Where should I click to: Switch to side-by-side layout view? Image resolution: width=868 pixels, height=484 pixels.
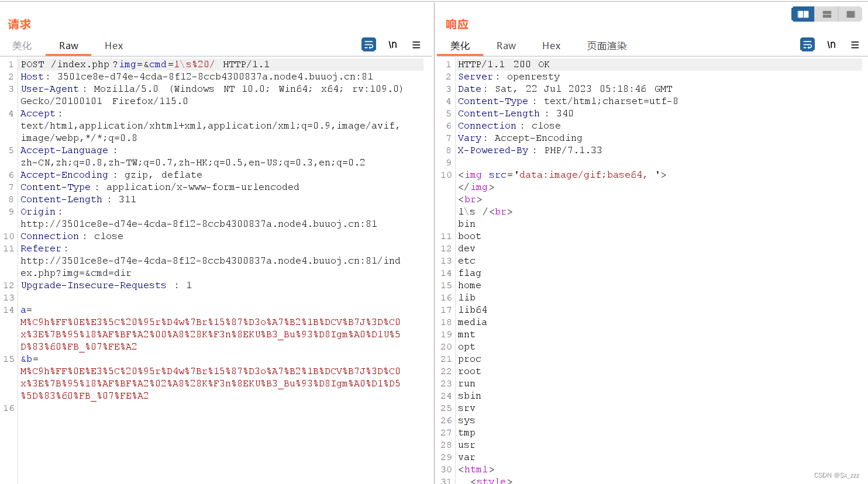point(803,14)
